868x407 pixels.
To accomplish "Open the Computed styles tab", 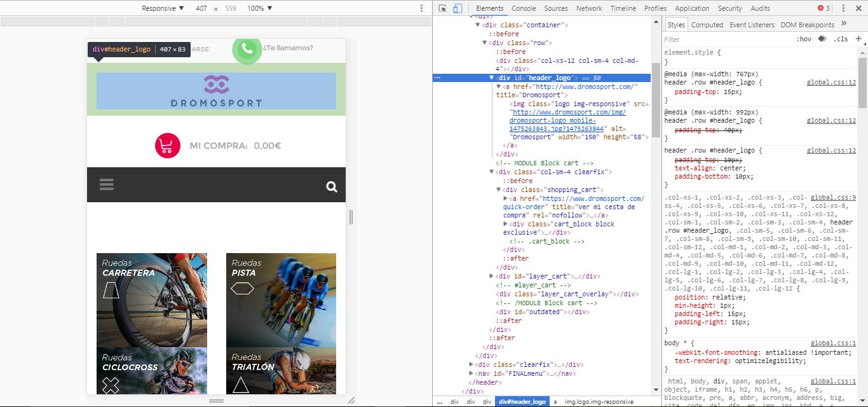I will click(707, 25).
